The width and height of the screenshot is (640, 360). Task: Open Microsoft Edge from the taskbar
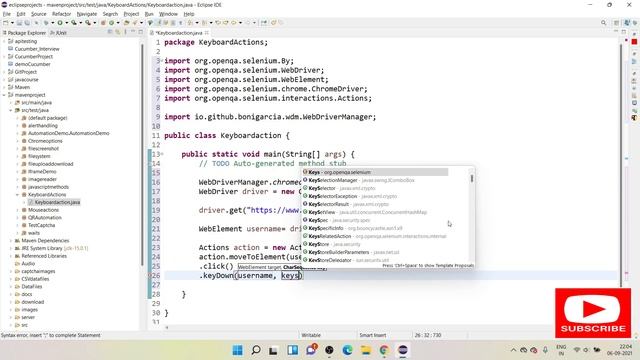coord(347,350)
